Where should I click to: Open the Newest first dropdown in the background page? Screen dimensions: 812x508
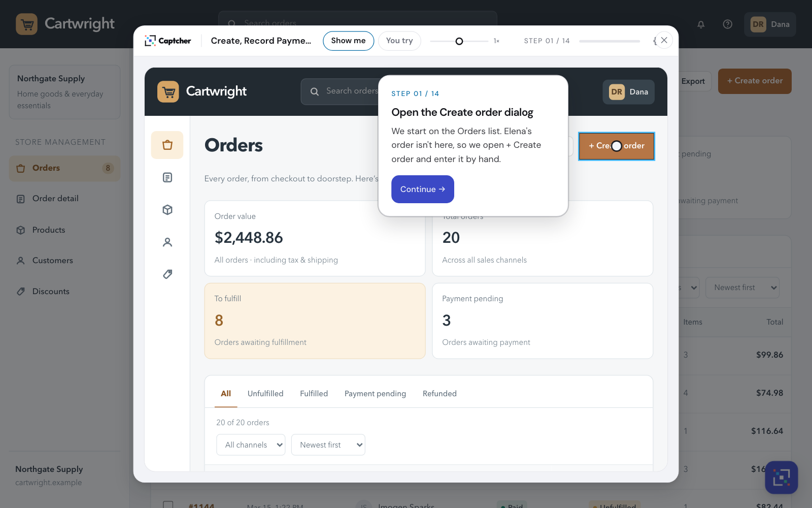742,288
